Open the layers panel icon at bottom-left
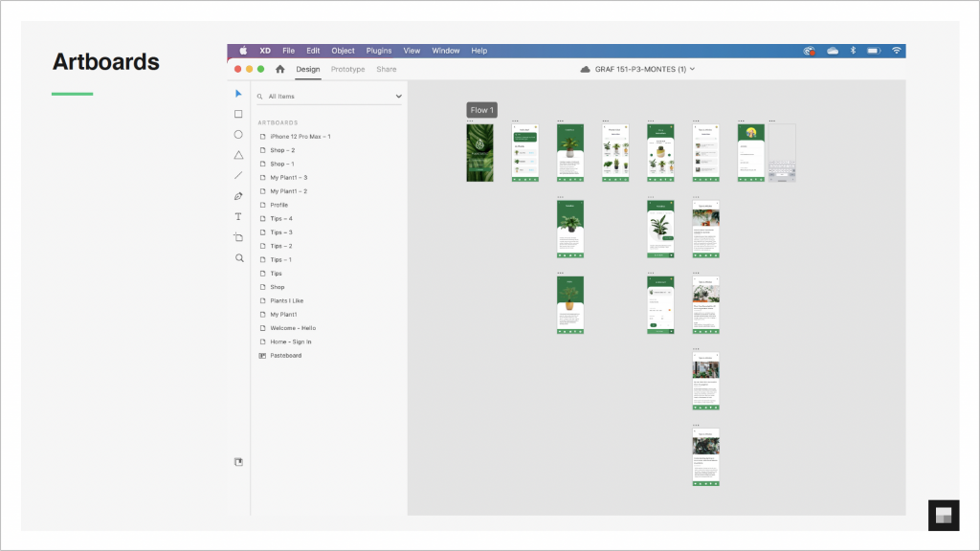 [x=238, y=462]
